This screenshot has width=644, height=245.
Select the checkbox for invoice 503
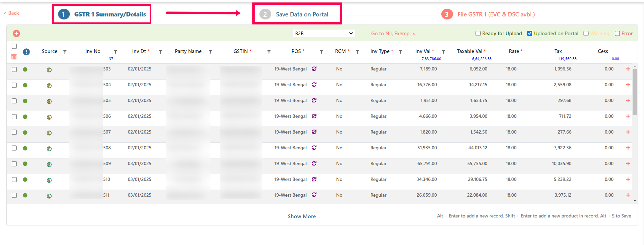click(x=14, y=69)
